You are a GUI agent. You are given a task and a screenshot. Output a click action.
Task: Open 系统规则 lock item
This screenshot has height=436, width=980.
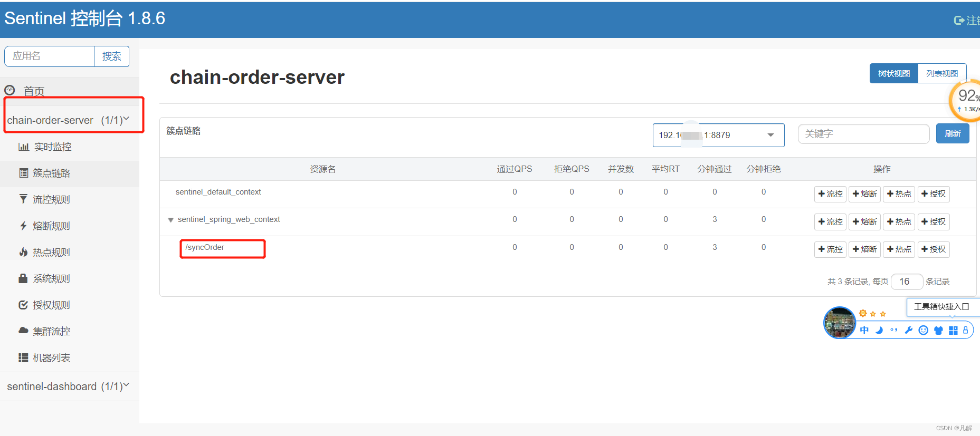pos(44,279)
